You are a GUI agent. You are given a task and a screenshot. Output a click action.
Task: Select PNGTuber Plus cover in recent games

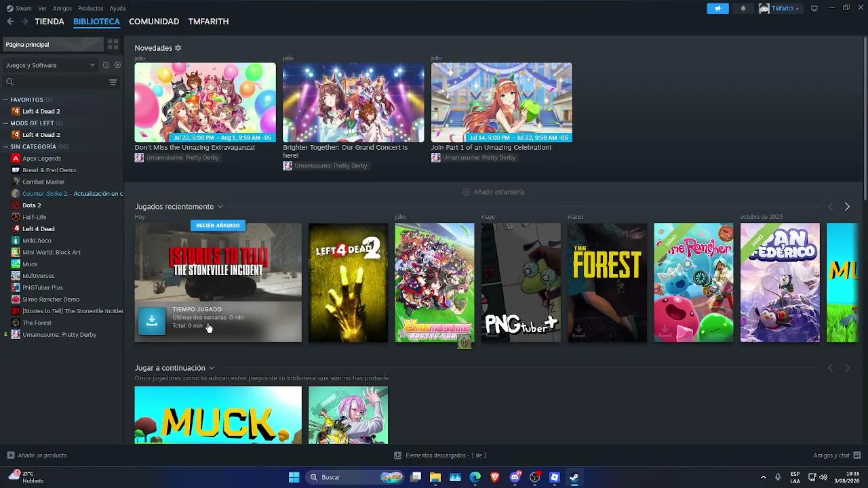tap(521, 283)
